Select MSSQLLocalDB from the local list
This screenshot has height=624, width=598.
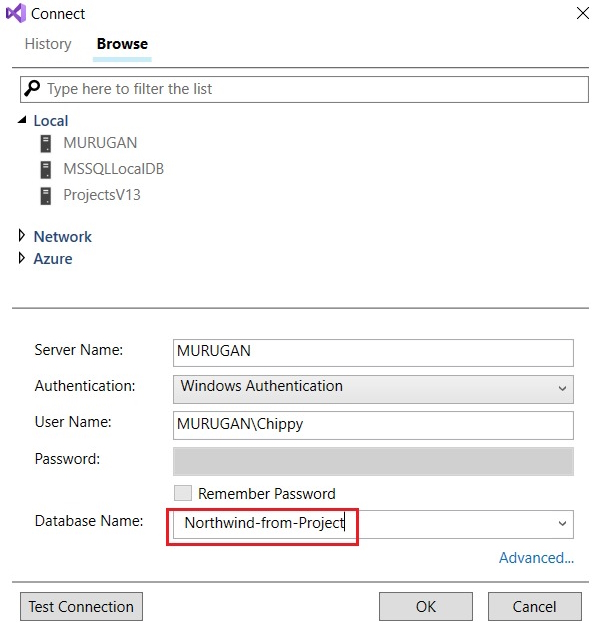tap(113, 169)
